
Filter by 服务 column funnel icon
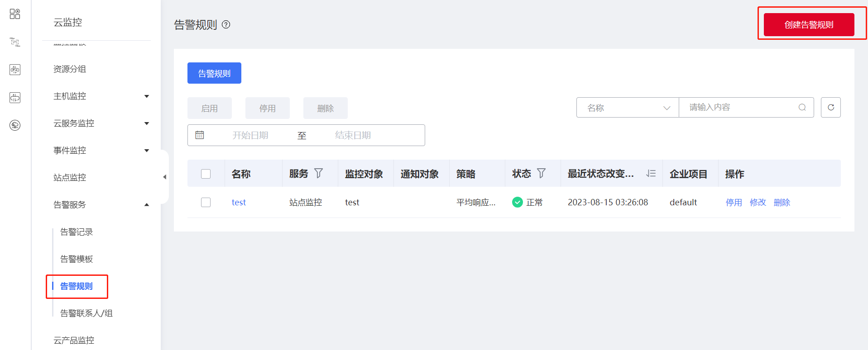coord(319,174)
